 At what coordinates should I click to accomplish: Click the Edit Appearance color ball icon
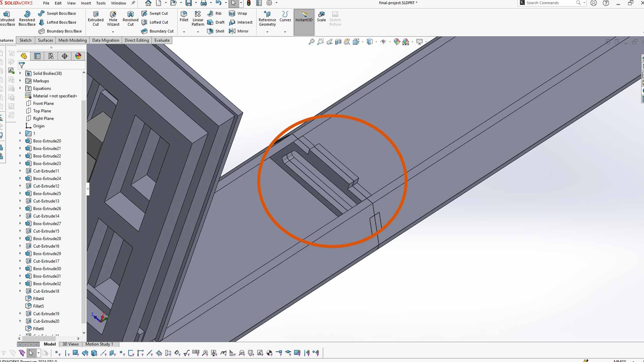pos(397,42)
